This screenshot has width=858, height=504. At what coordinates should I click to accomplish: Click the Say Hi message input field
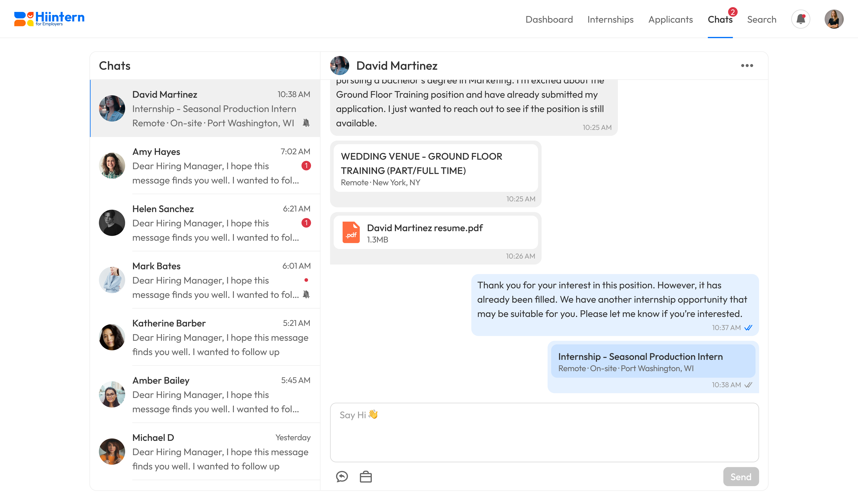tap(544, 433)
